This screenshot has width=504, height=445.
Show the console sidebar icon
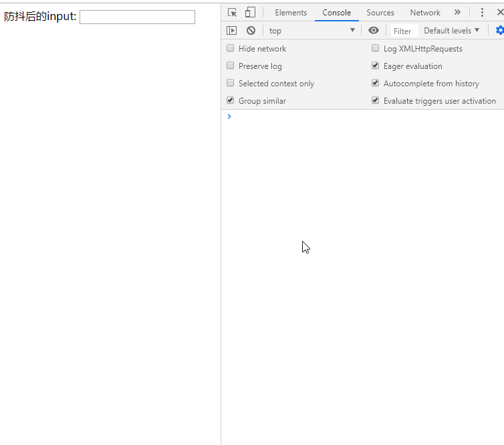click(231, 31)
